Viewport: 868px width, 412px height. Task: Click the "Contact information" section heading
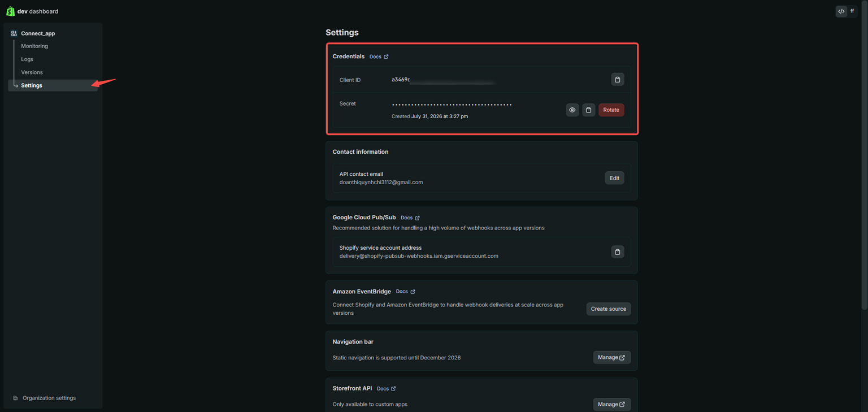pyautogui.click(x=361, y=152)
